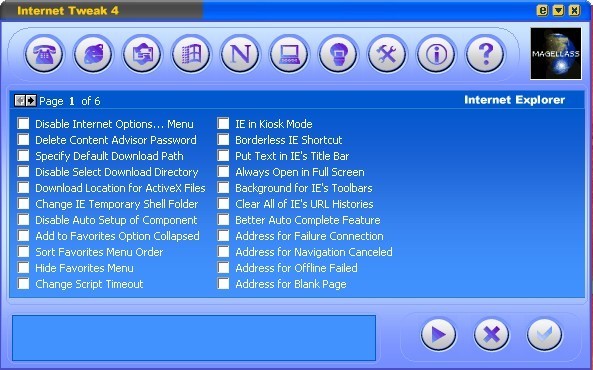
Task: Toggle Add to Favorites Option Collapsed
Action: tap(23, 236)
